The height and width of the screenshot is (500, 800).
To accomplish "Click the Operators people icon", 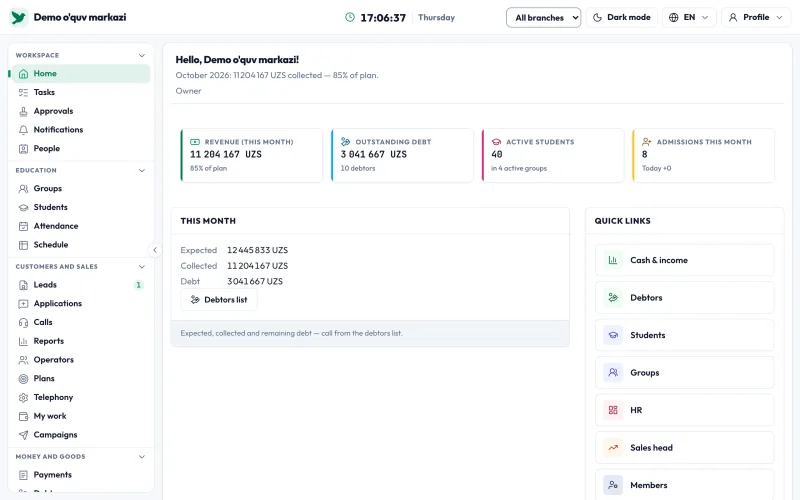I will [23, 360].
